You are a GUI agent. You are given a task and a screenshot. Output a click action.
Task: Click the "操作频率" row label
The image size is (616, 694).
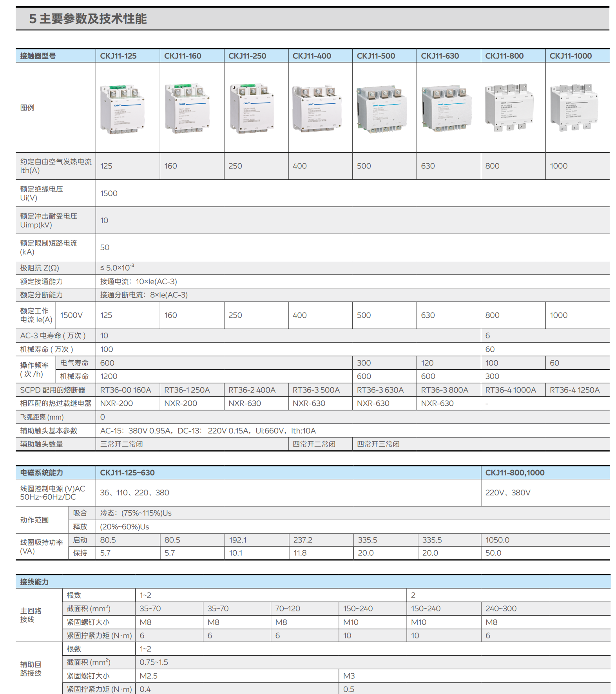tap(34, 370)
